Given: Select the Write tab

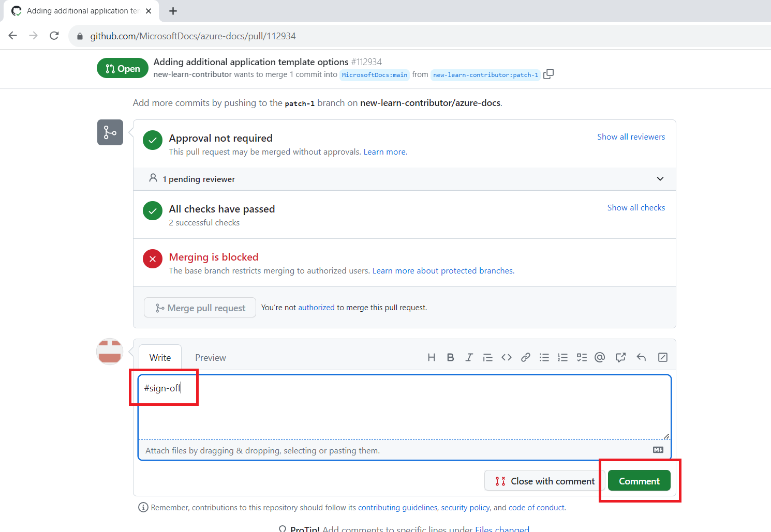Looking at the screenshot, I should tap(160, 357).
